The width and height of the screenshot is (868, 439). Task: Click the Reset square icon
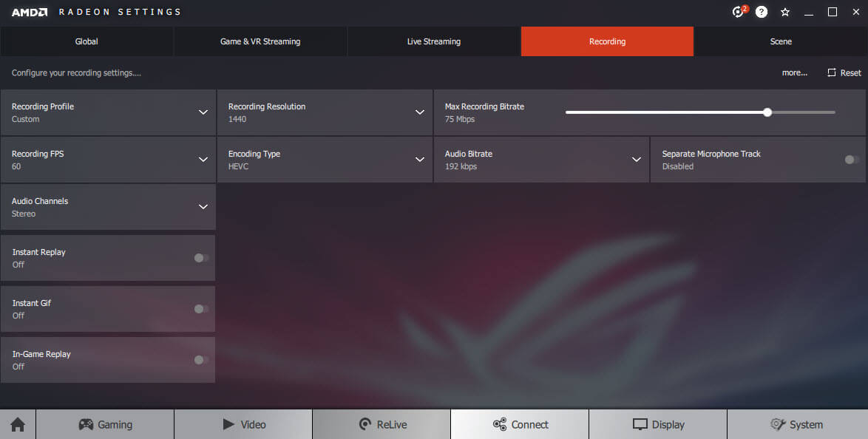point(832,72)
